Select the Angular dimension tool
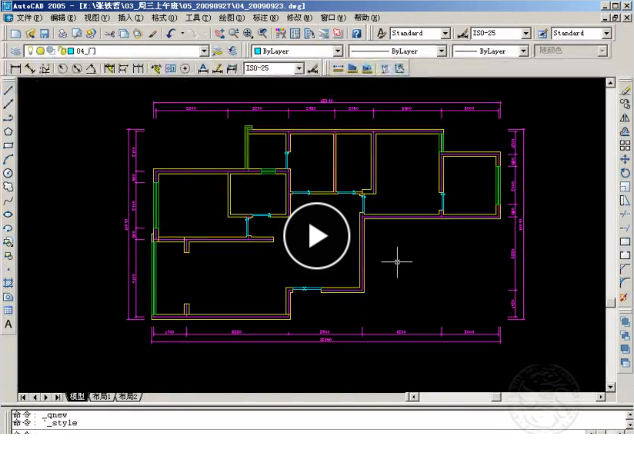The width and height of the screenshot is (634, 457). [x=91, y=68]
